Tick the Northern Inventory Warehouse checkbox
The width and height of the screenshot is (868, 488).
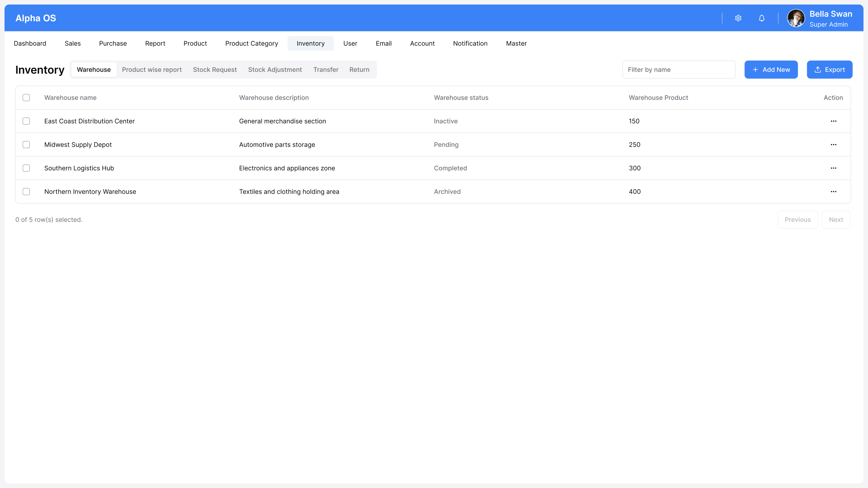click(x=26, y=192)
